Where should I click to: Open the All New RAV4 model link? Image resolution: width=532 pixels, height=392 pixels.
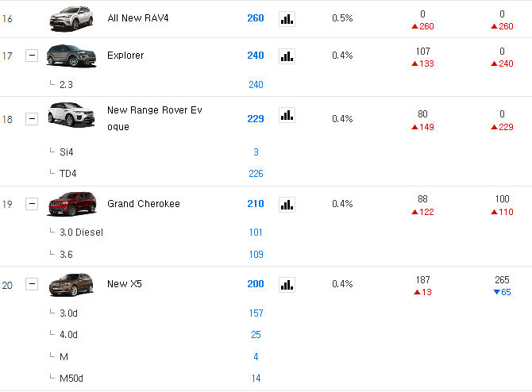(x=138, y=18)
